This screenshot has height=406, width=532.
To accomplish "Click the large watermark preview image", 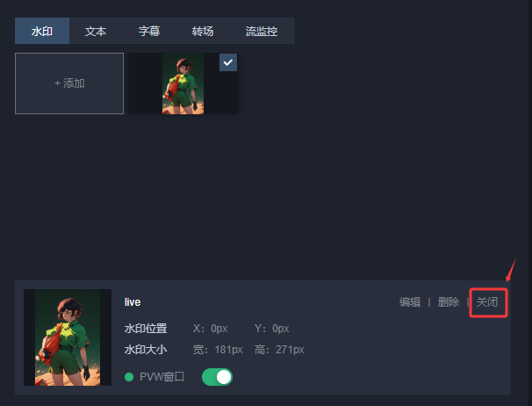I will tap(68, 337).
